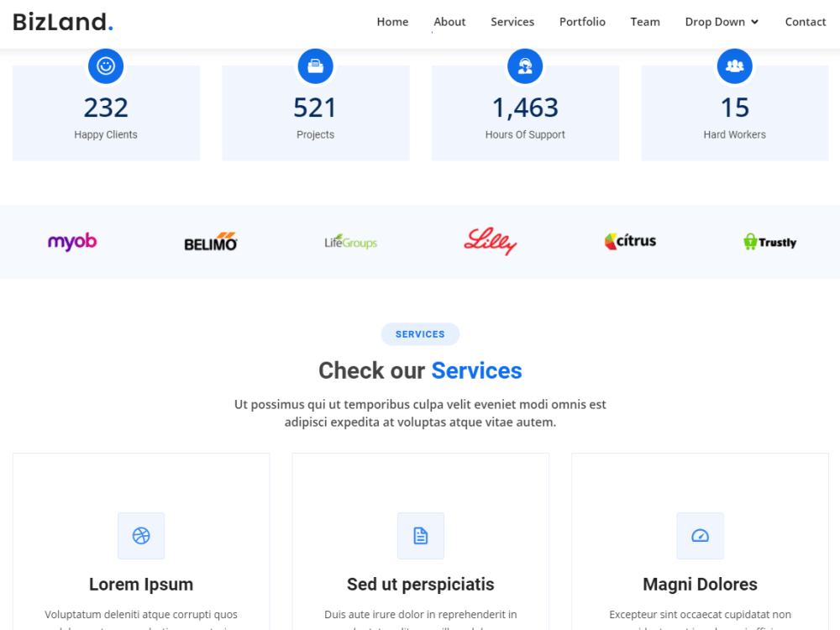Click the 1,463 support hours count
Image resolution: width=840 pixels, height=630 pixels.
[x=525, y=108]
